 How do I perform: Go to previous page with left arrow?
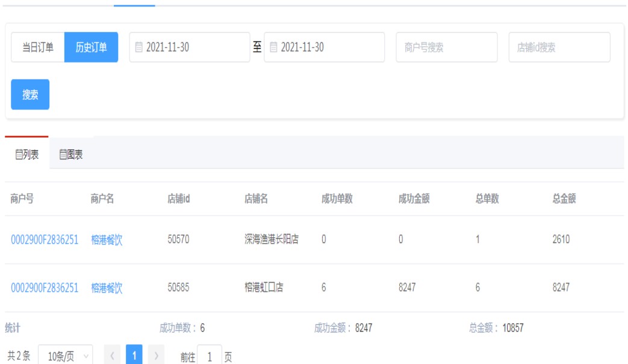(111, 356)
